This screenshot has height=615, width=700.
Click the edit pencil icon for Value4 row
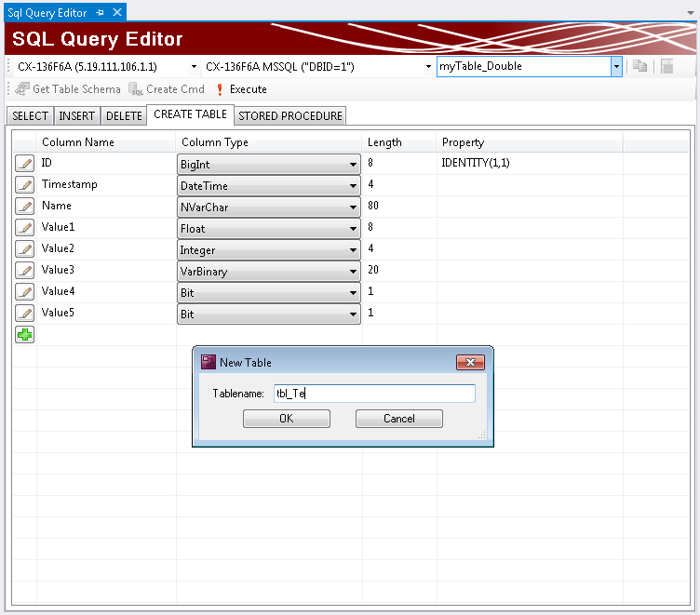tap(24, 292)
